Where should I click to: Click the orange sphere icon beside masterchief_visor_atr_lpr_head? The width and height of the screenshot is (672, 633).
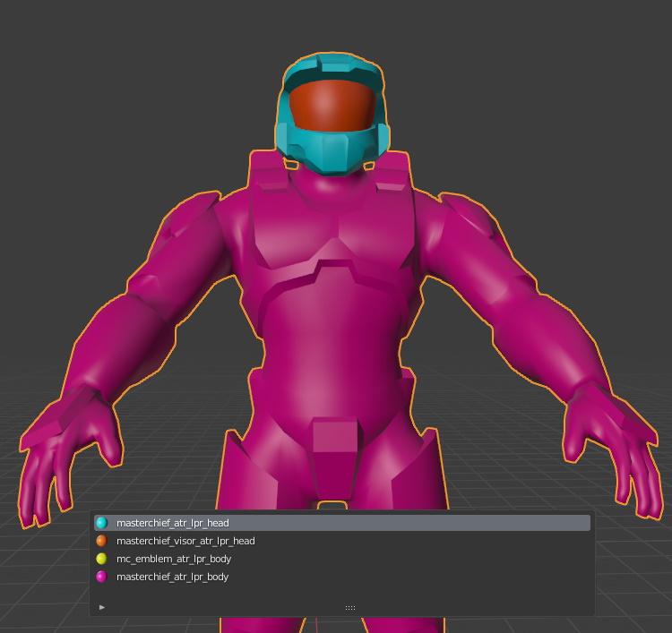pyautogui.click(x=101, y=541)
